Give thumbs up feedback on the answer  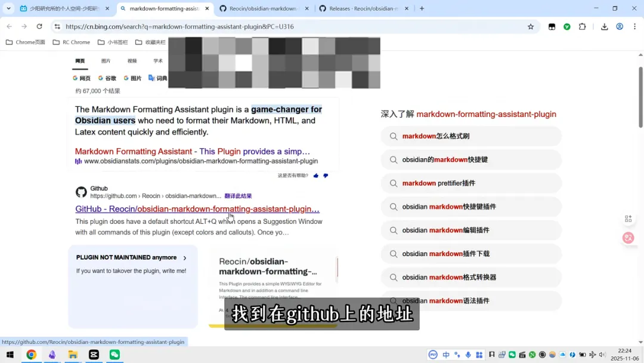(x=315, y=176)
